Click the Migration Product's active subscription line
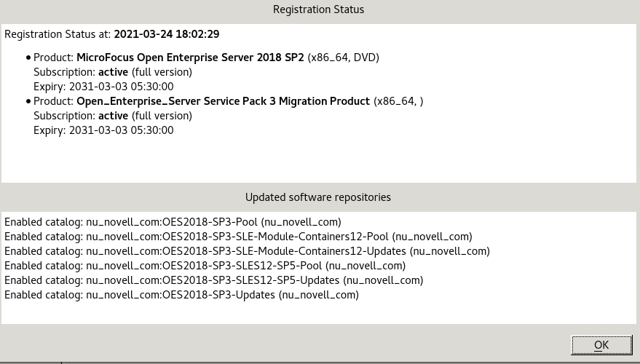This screenshot has width=640, height=364. [113, 116]
